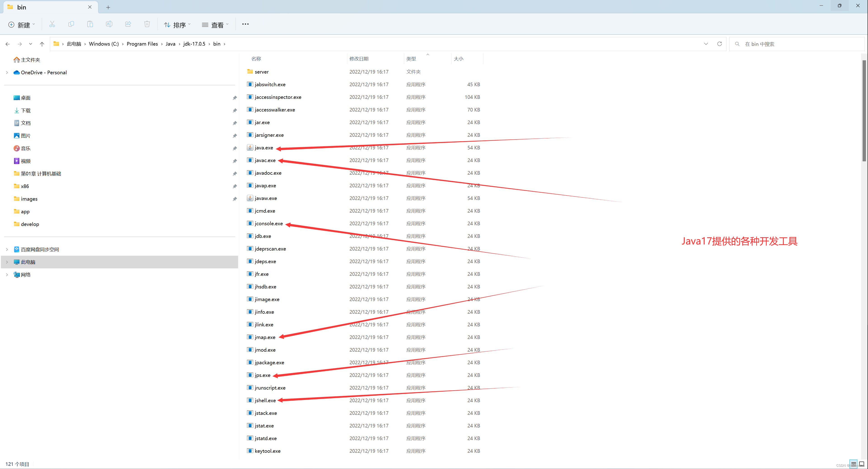This screenshot has height=469, width=868.
Task: Select jstack.exe file
Action: click(x=265, y=413)
